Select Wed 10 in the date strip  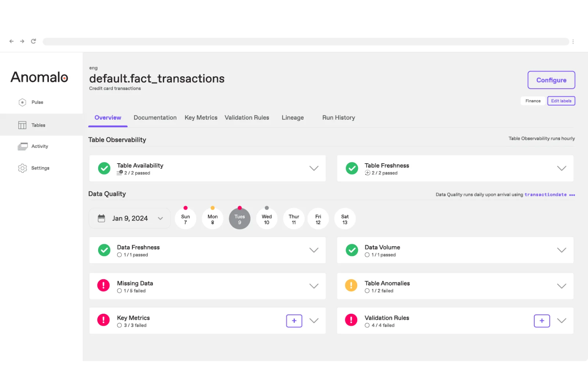coord(267,218)
